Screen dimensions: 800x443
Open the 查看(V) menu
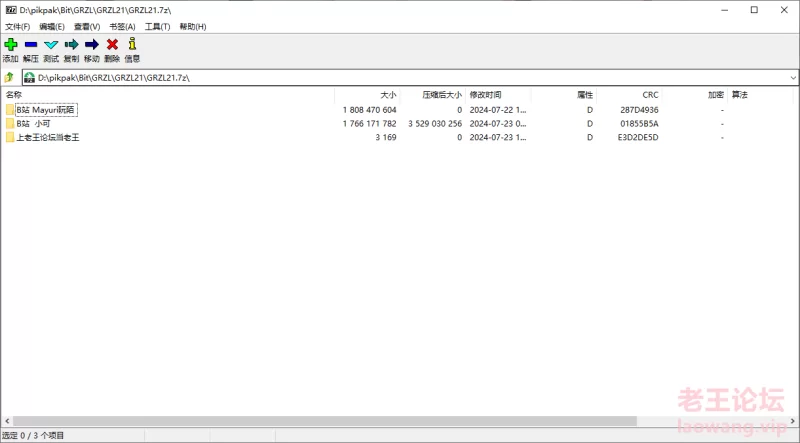87,27
